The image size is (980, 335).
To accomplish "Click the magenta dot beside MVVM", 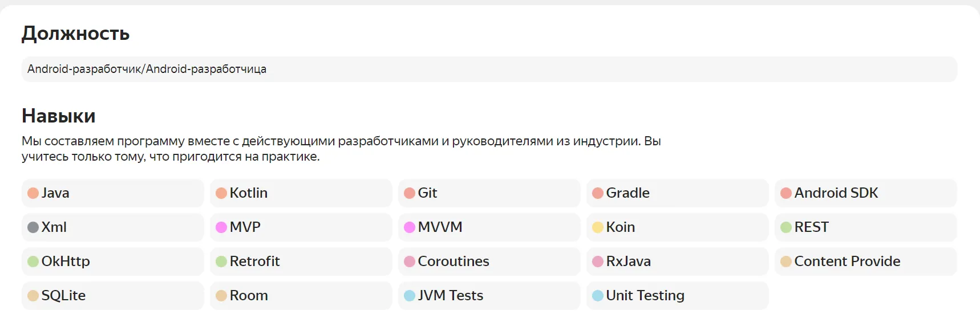I will [x=410, y=227].
